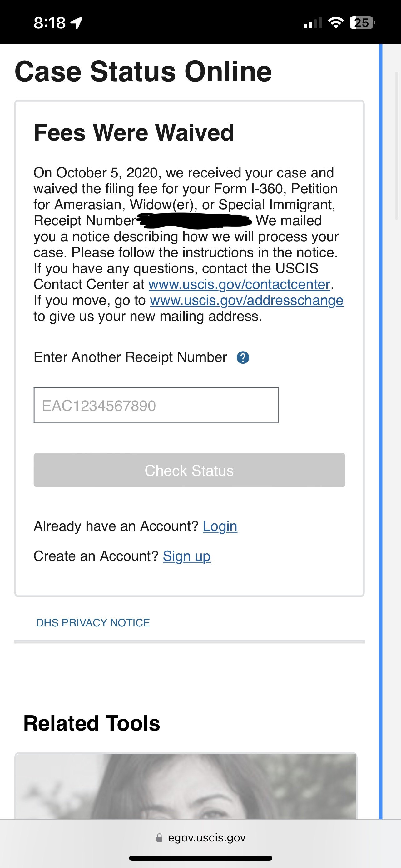Image resolution: width=401 pixels, height=868 pixels.
Task: Tap the cellular signal bars icon
Action: pyautogui.click(x=312, y=23)
